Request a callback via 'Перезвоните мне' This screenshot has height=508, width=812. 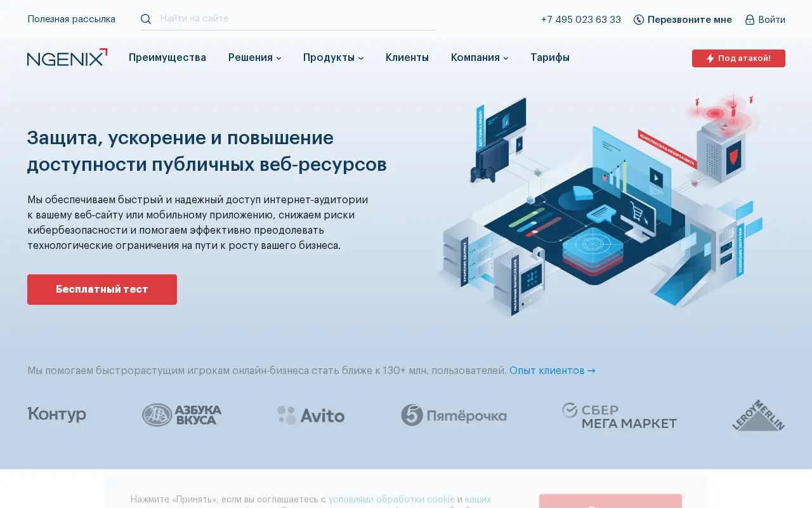[683, 20]
